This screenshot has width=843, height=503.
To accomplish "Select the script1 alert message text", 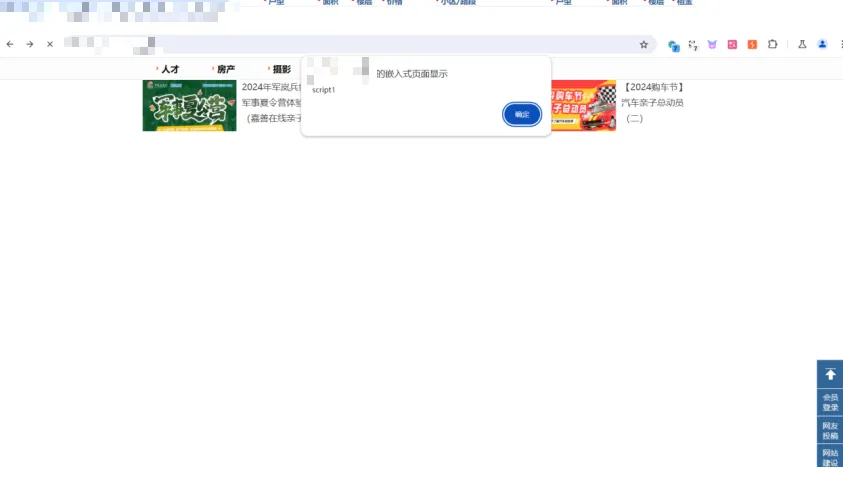I will click(323, 90).
